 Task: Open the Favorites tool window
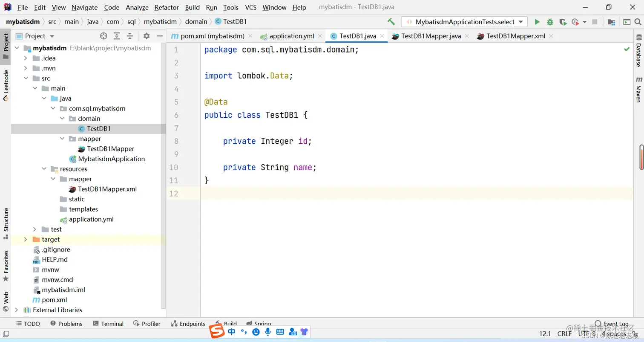click(x=6, y=266)
